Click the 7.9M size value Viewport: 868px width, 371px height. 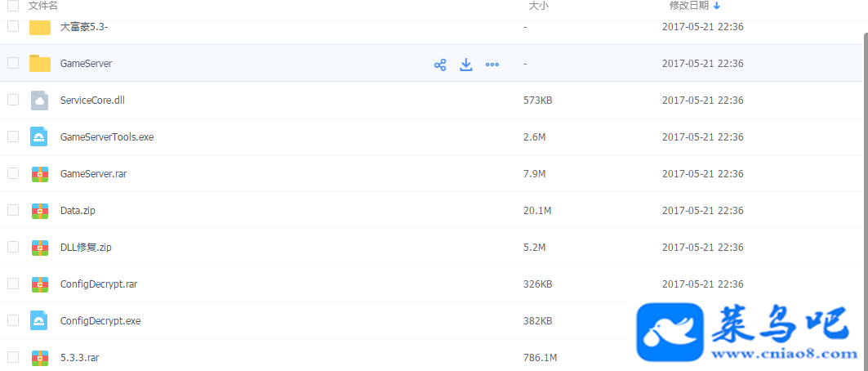(534, 174)
